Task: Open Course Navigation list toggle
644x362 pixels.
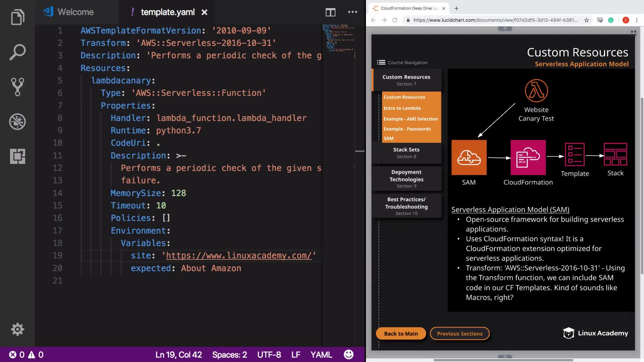Action: pyautogui.click(x=381, y=62)
